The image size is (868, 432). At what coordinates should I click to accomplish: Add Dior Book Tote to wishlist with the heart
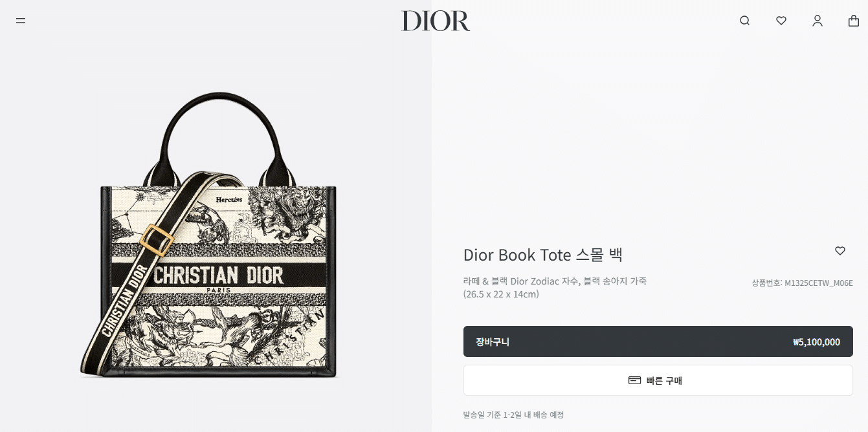(840, 251)
